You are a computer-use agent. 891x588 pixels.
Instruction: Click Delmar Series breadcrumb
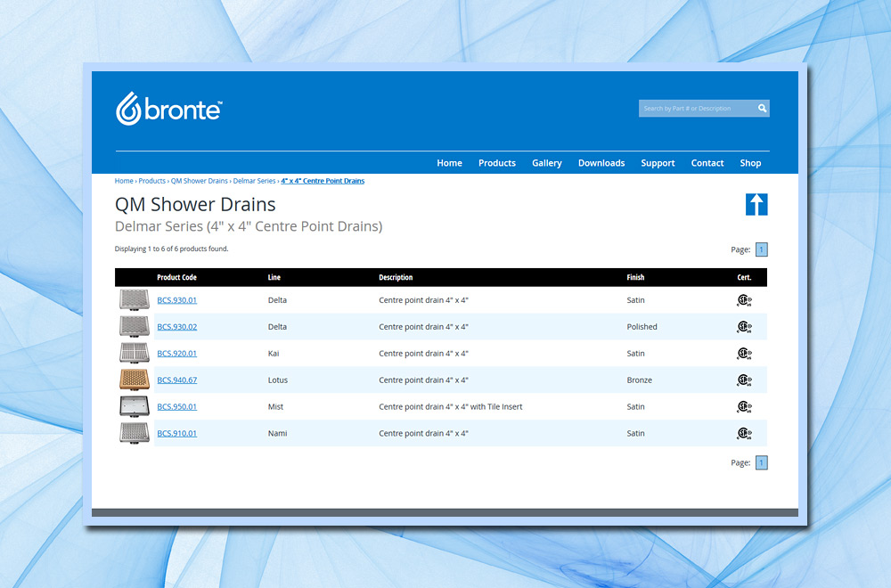(x=254, y=181)
